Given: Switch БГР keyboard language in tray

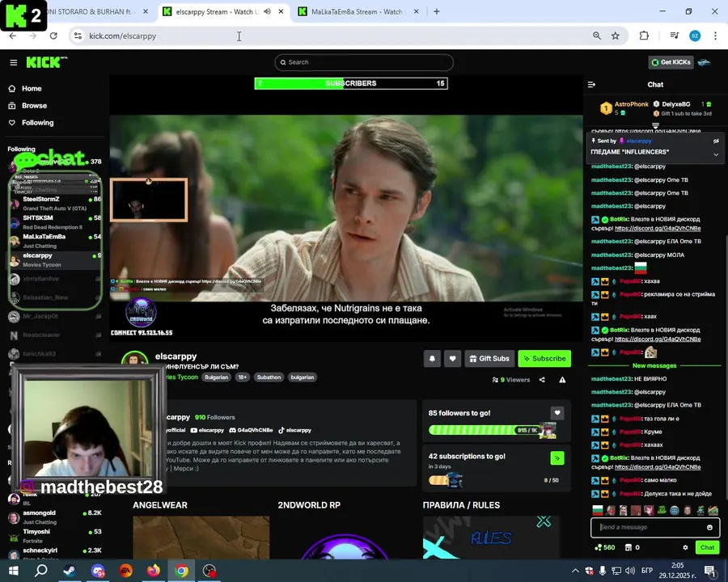Looking at the screenshot, I should [x=647, y=571].
